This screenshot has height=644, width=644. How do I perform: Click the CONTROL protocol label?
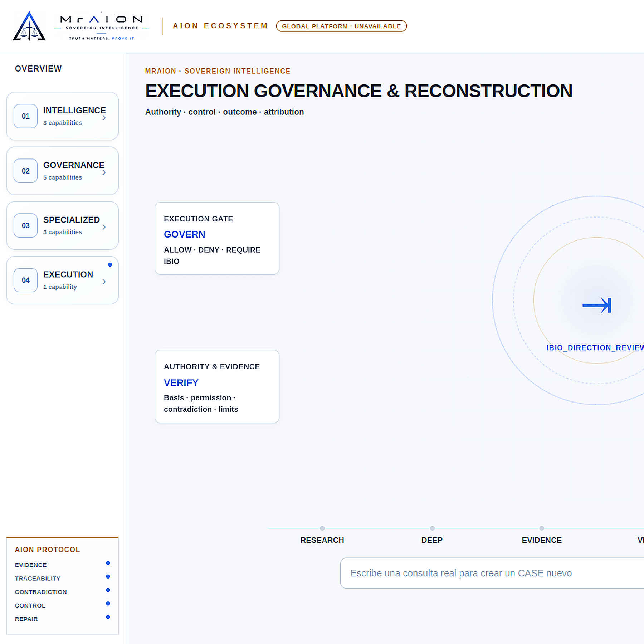click(30, 606)
